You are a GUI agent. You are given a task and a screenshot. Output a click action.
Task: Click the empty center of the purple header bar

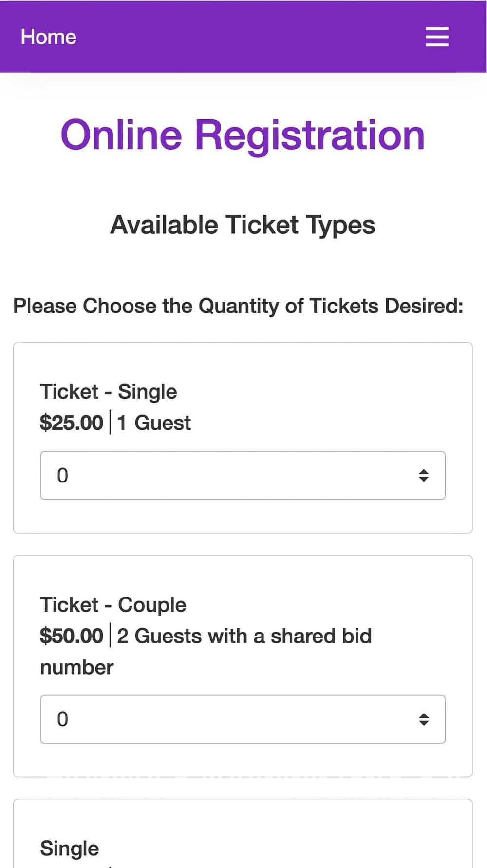click(243, 37)
